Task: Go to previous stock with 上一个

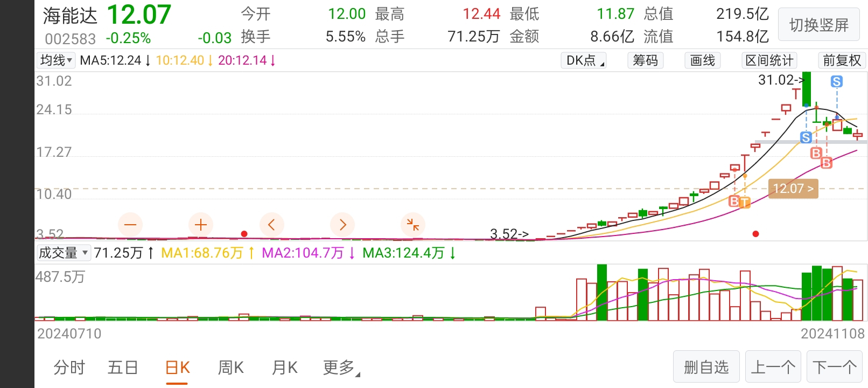Action: [773, 368]
